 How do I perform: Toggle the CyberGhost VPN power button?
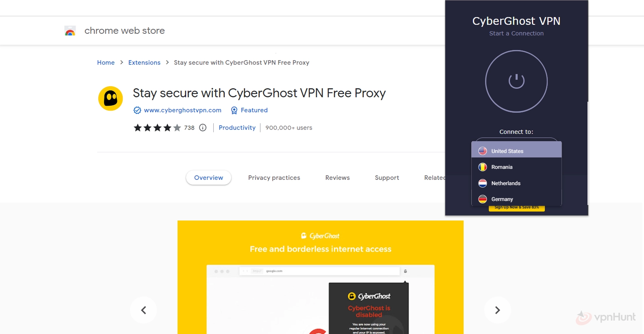pyautogui.click(x=516, y=81)
